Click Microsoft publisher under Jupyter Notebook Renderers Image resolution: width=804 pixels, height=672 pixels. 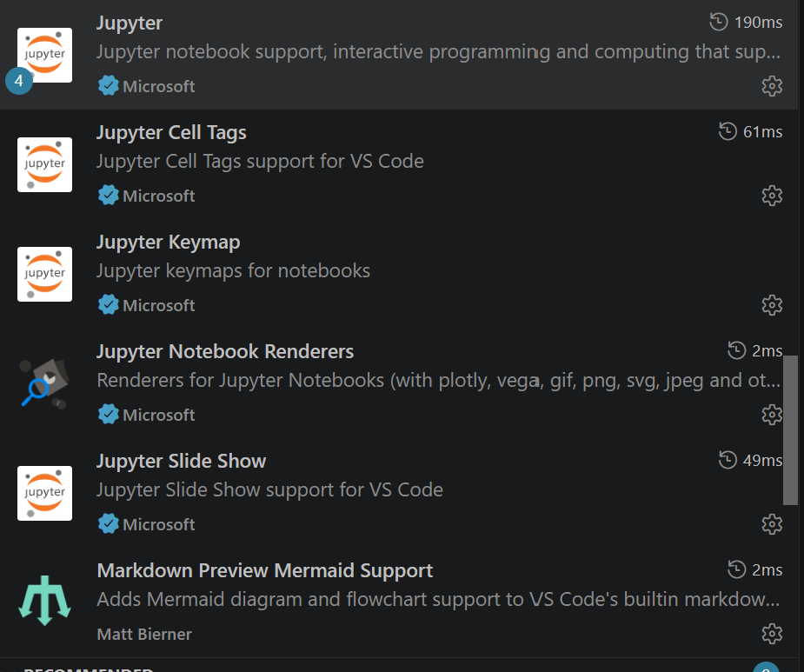click(158, 415)
